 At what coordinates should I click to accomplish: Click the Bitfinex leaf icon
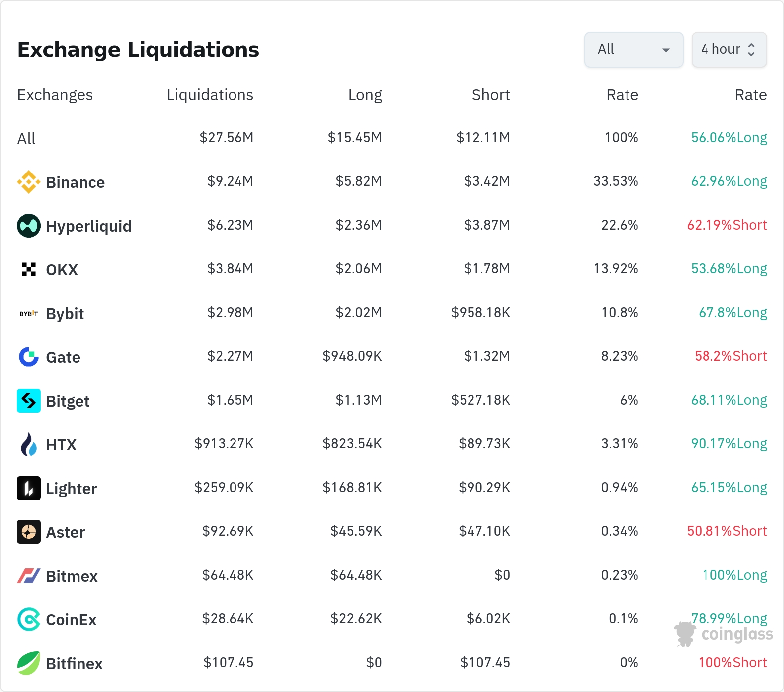point(29,663)
